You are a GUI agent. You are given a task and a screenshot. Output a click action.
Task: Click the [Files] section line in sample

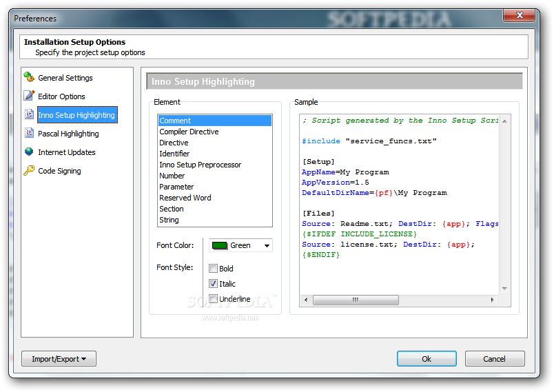[x=318, y=214]
